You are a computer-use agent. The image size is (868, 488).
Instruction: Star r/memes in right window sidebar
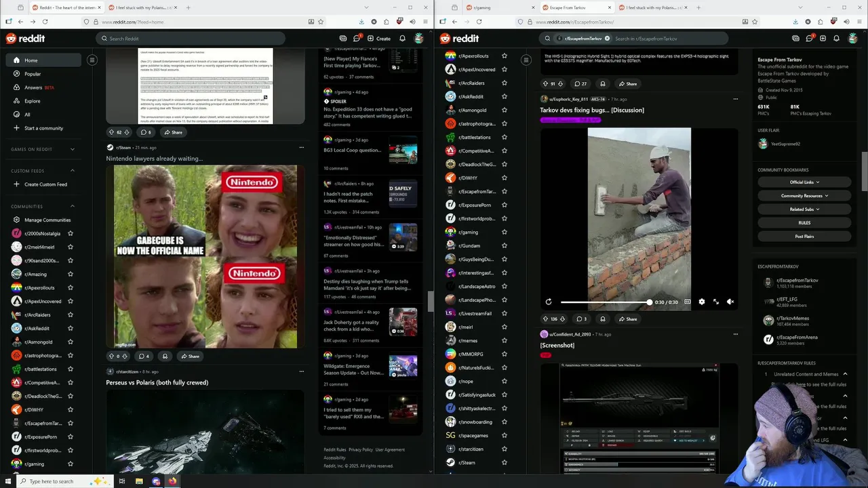[505, 340]
